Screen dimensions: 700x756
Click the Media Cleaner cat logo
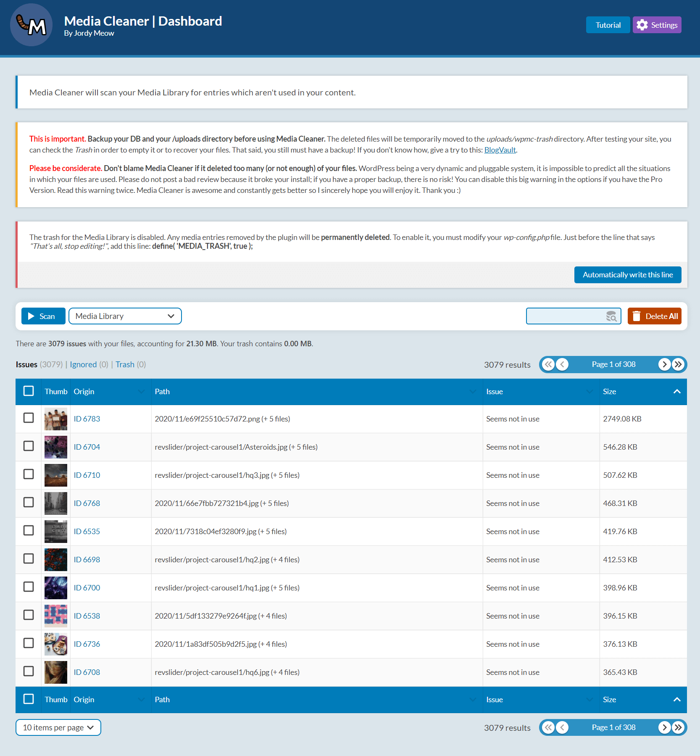31,25
